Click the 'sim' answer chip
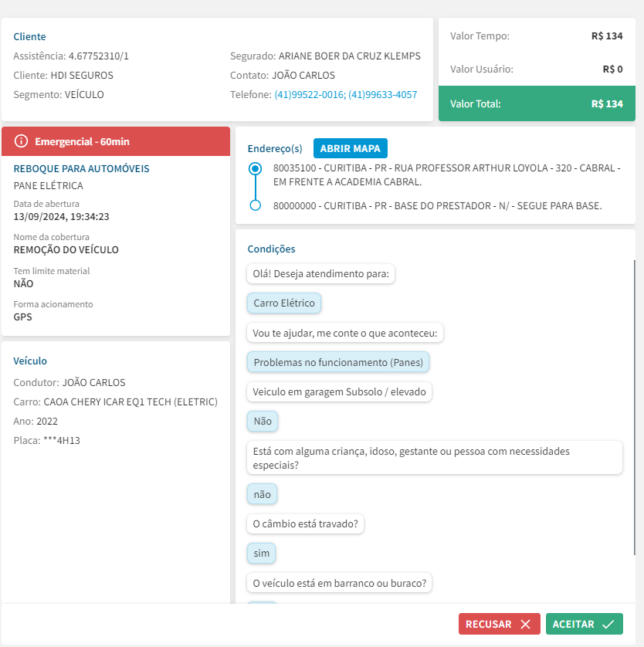The image size is (644, 647). tap(262, 554)
